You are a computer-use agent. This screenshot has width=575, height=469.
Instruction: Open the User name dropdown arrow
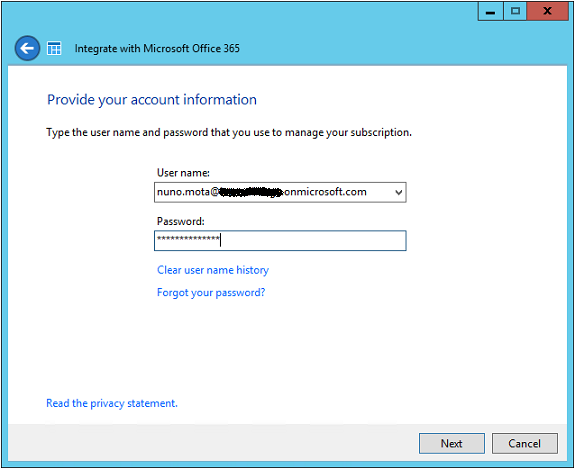[398, 192]
